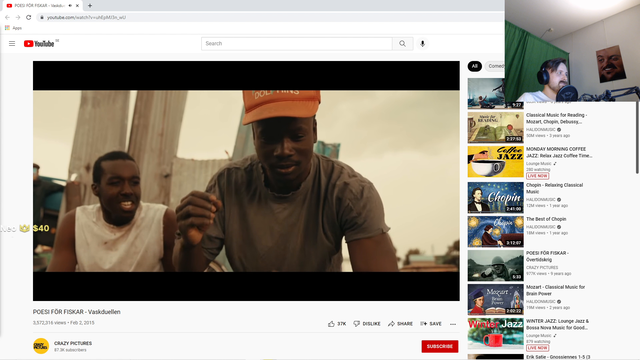Open WINTER JAZZ Lounge Jazz title
640x360 pixels.
click(558, 324)
